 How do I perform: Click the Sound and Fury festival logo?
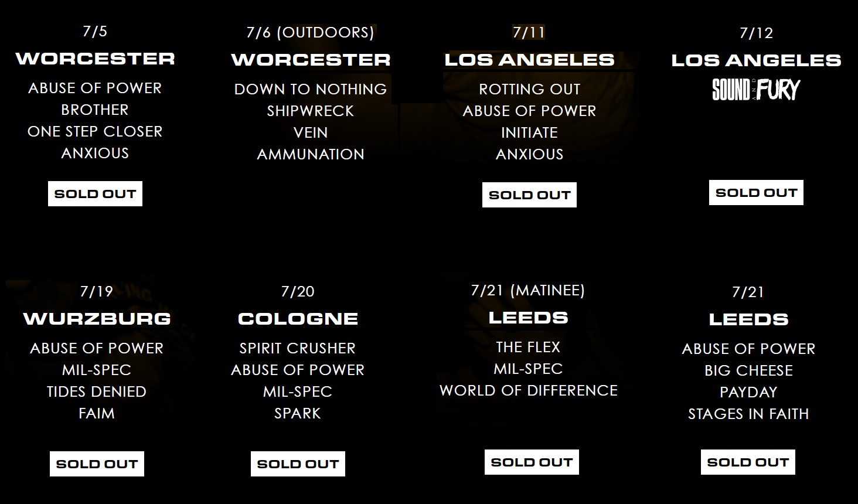tap(756, 90)
